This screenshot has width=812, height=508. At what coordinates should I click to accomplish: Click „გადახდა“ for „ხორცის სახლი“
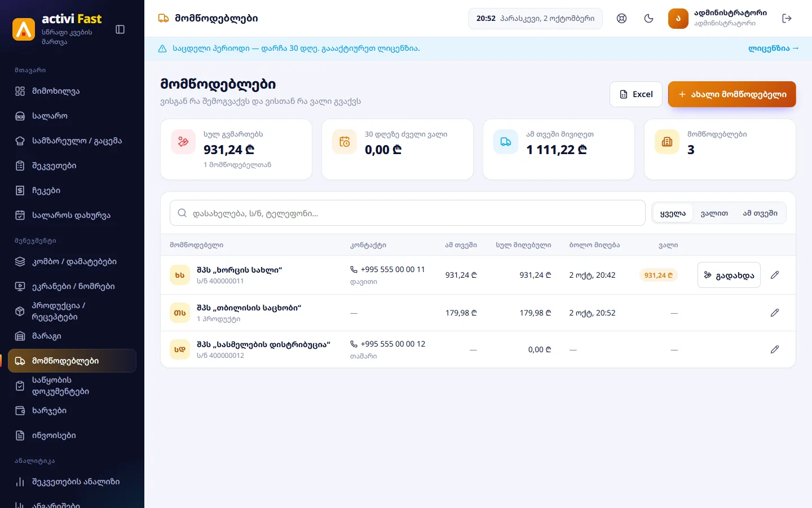(x=729, y=275)
